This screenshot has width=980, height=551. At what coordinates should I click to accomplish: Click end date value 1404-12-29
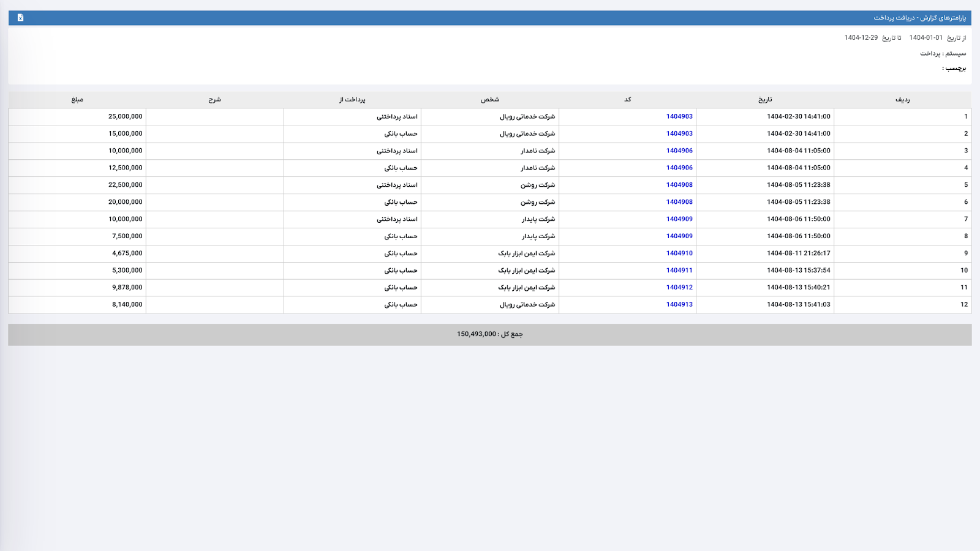pyautogui.click(x=861, y=38)
